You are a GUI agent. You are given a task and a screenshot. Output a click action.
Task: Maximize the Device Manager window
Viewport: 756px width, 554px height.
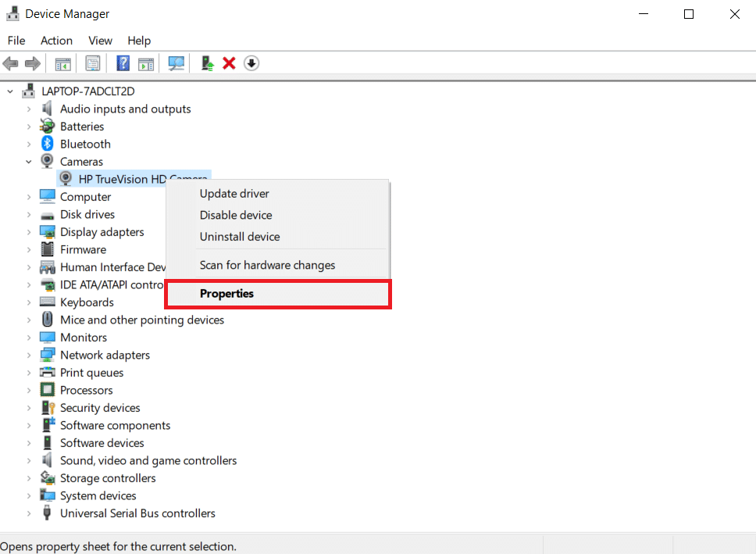689,14
